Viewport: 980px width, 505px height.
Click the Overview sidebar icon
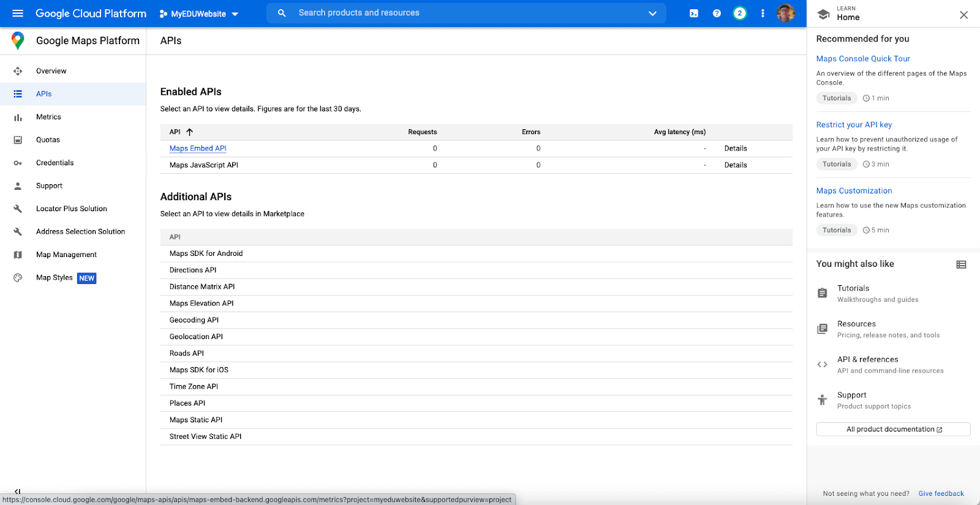tap(18, 71)
